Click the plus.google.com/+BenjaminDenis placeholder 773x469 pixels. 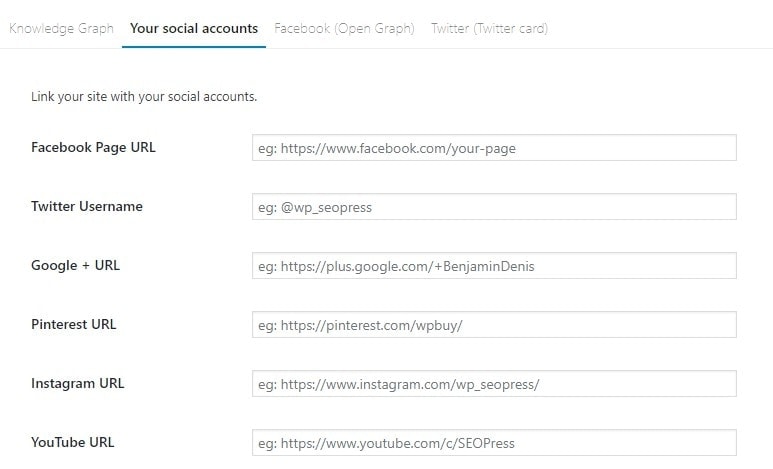tap(403, 267)
